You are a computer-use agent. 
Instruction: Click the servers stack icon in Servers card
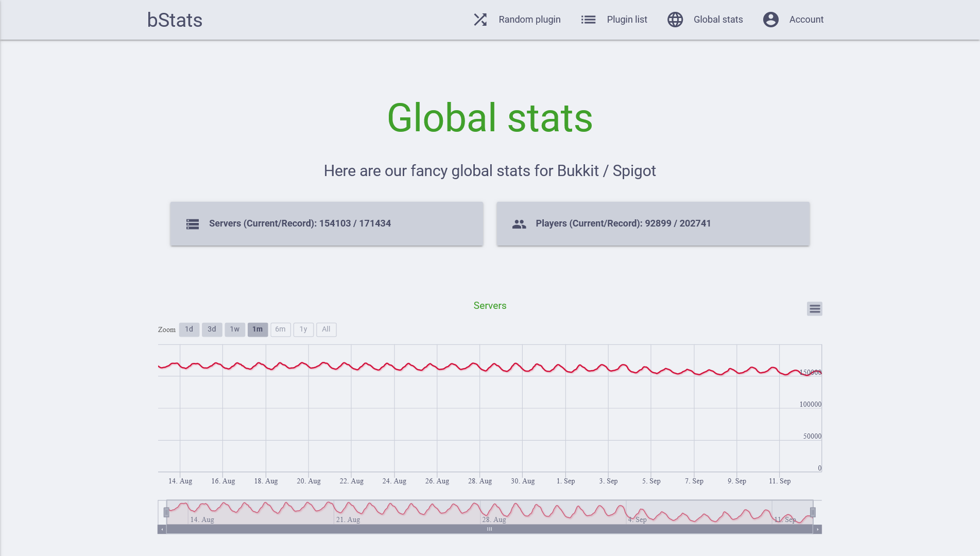point(193,224)
